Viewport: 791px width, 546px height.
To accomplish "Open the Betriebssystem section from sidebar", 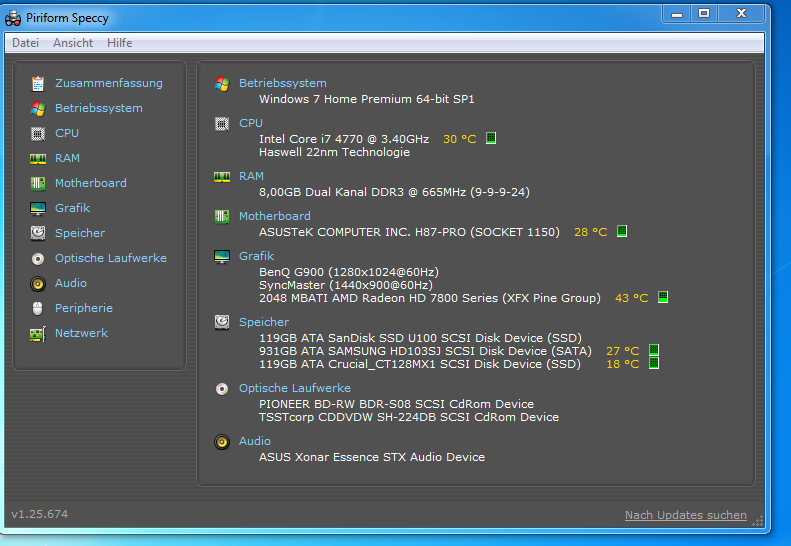I will point(99,108).
